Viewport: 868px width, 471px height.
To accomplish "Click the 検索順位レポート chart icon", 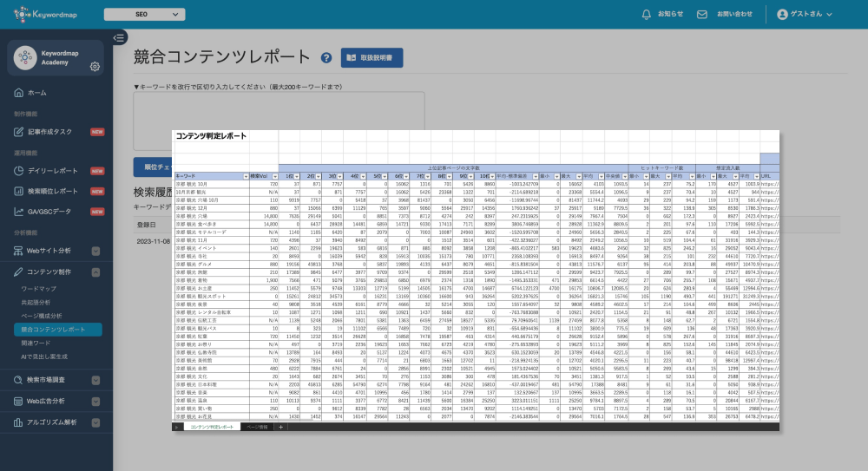I will pyautogui.click(x=19, y=192).
